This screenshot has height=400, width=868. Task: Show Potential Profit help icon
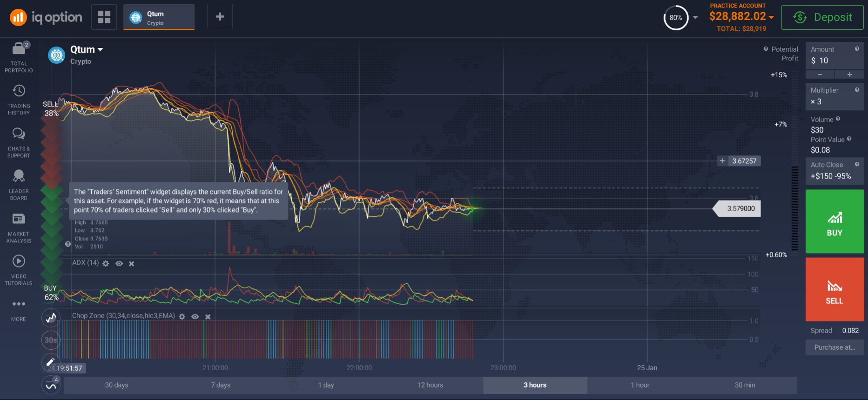coord(766,49)
